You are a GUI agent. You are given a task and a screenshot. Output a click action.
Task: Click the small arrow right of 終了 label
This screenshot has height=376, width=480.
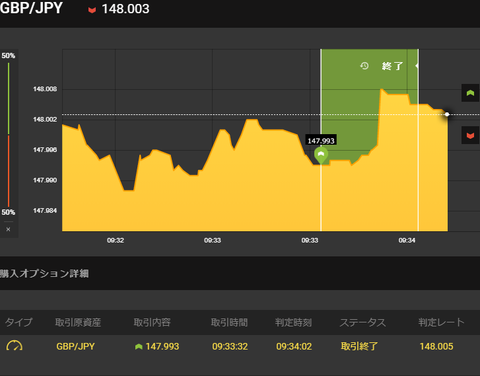[x=417, y=66]
